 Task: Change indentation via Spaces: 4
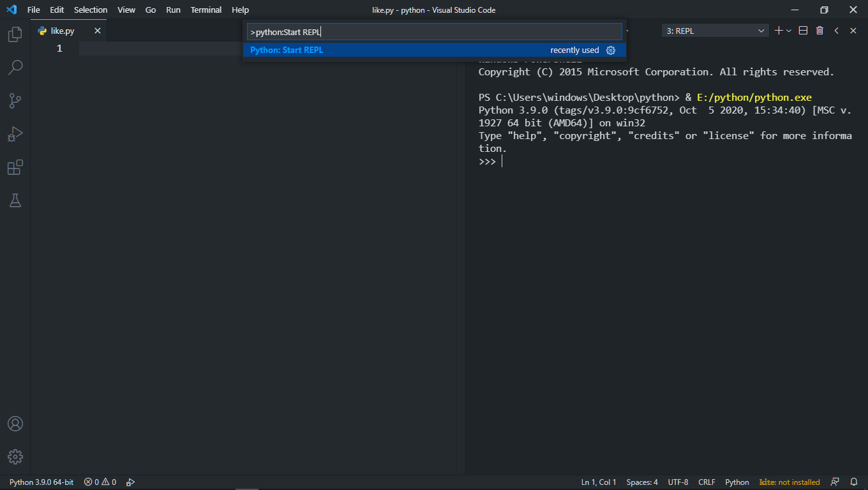point(642,482)
